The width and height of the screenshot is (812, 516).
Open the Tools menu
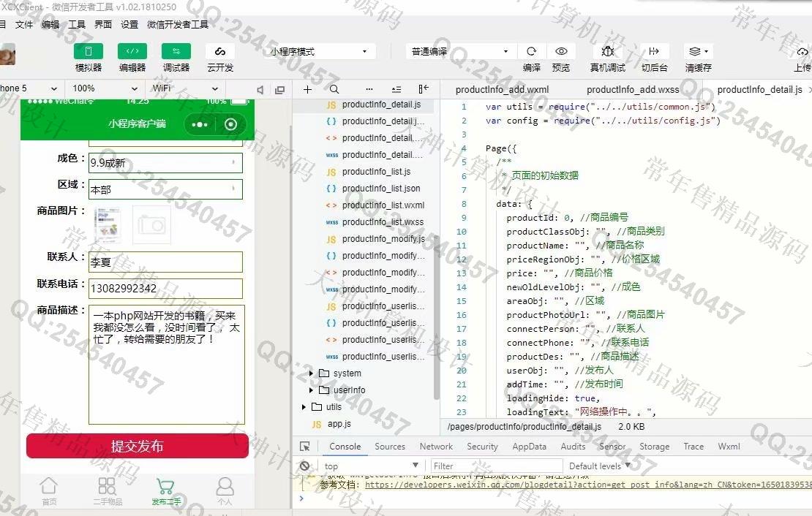[77, 24]
